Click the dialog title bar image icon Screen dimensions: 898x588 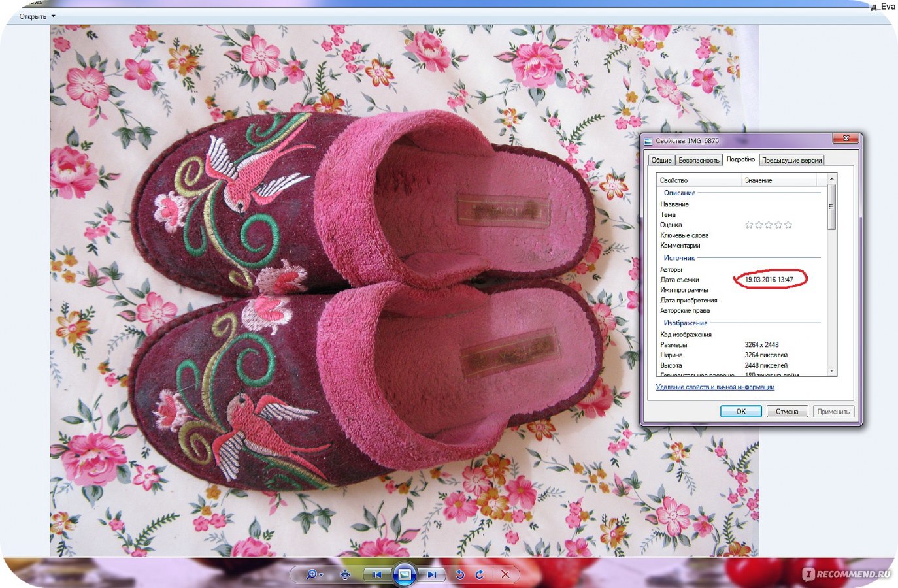(648, 140)
